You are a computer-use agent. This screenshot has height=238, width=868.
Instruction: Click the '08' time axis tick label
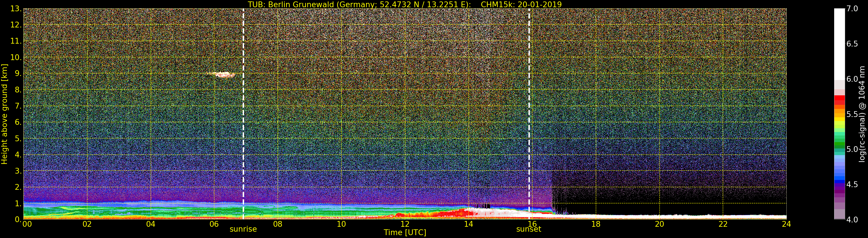click(x=278, y=224)
